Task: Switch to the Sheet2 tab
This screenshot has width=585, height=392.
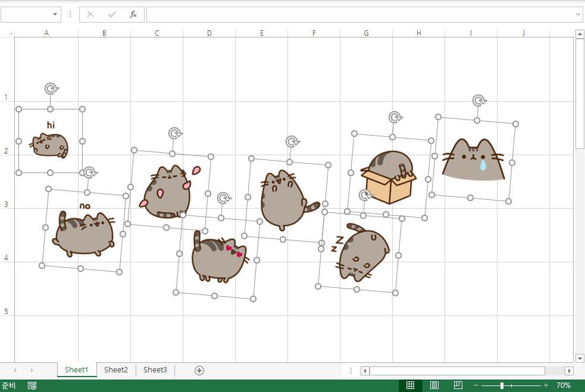Action: pyautogui.click(x=116, y=369)
